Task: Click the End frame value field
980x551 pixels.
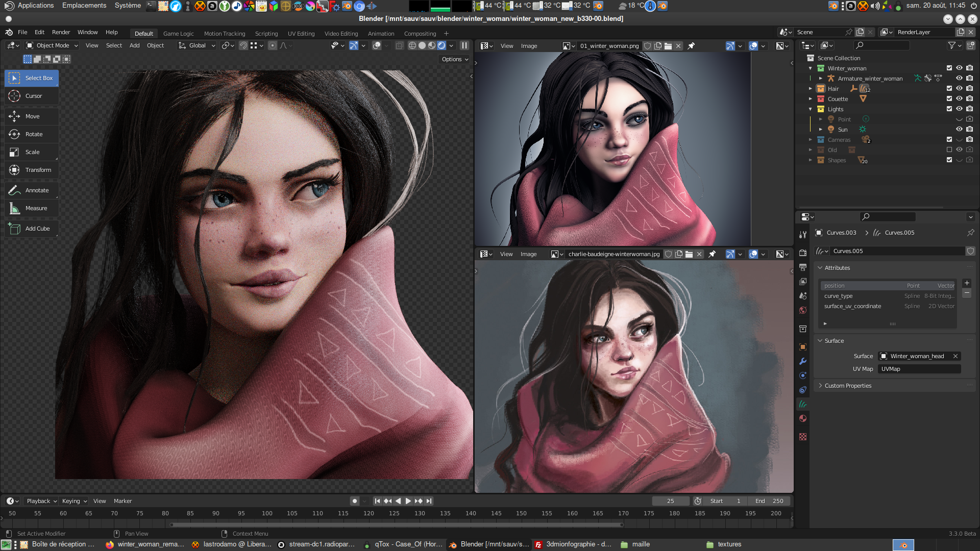Action: 770,501
